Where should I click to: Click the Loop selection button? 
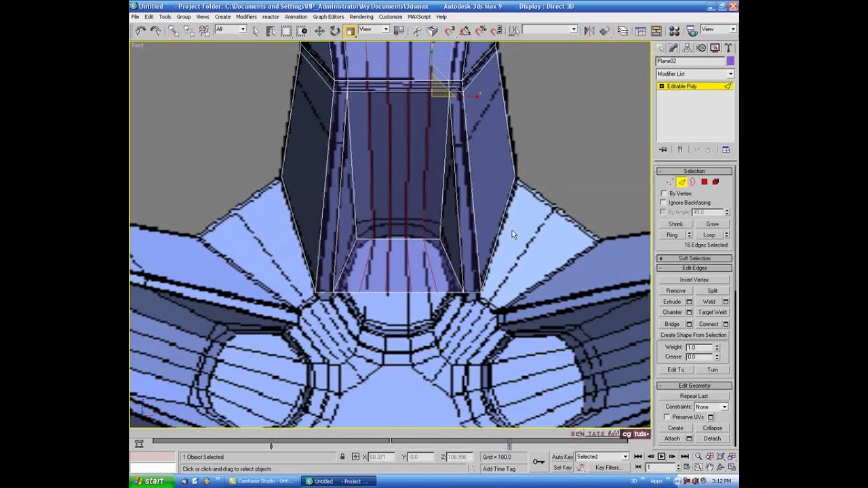[x=709, y=235]
